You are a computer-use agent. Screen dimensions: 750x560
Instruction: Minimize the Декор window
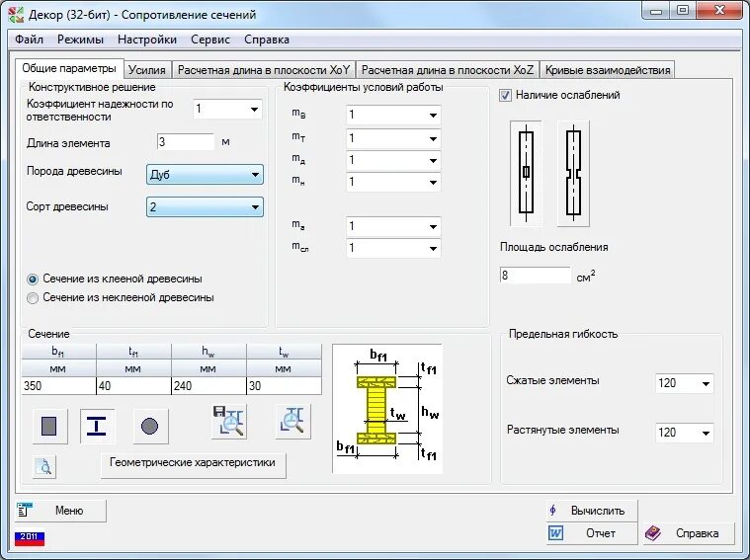coord(656,11)
